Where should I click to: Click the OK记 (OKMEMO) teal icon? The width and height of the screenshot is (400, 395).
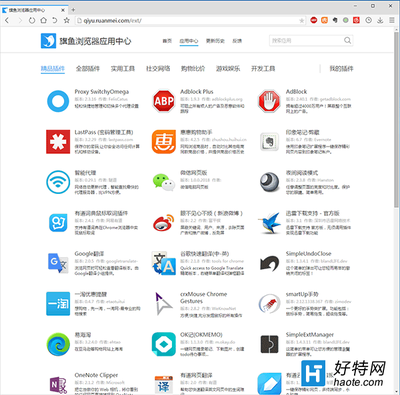point(164,344)
